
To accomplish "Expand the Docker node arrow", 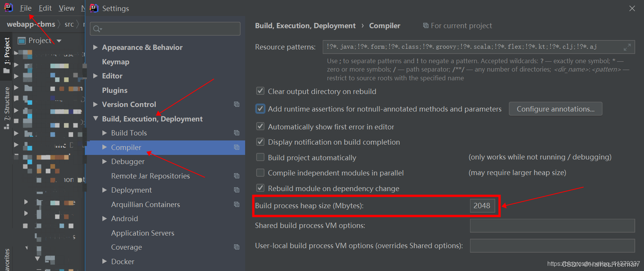I will (x=105, y=261).
